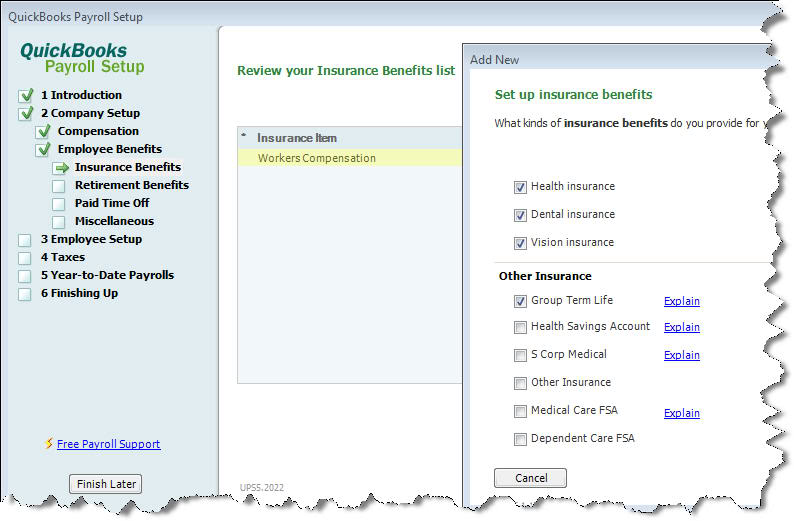Open the Free Payroll Support link
This screenshot has width=794, height=521.
pos(108,444)
